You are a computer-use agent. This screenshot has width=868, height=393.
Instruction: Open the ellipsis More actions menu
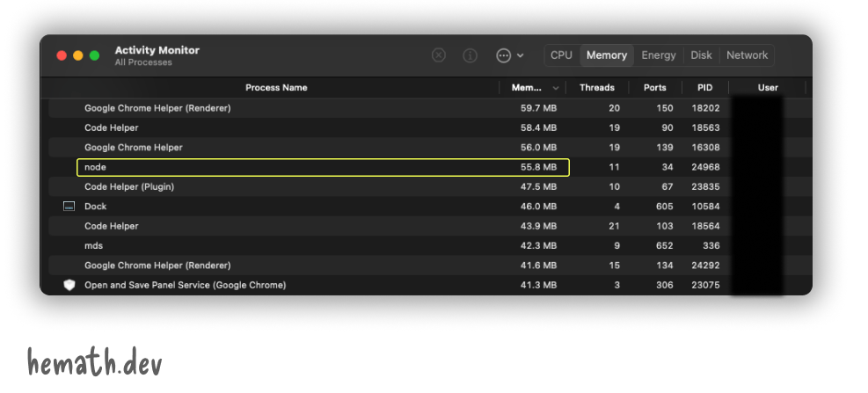tap(509, 55)
